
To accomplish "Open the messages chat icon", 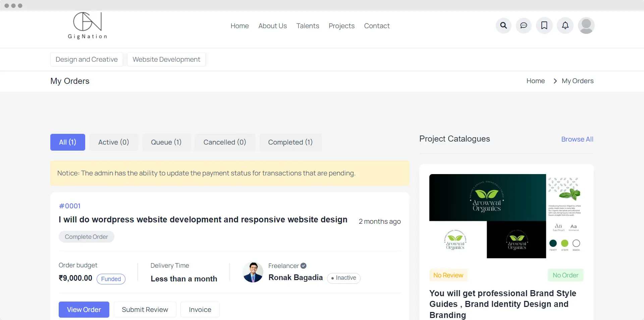I will coord(524,25).
